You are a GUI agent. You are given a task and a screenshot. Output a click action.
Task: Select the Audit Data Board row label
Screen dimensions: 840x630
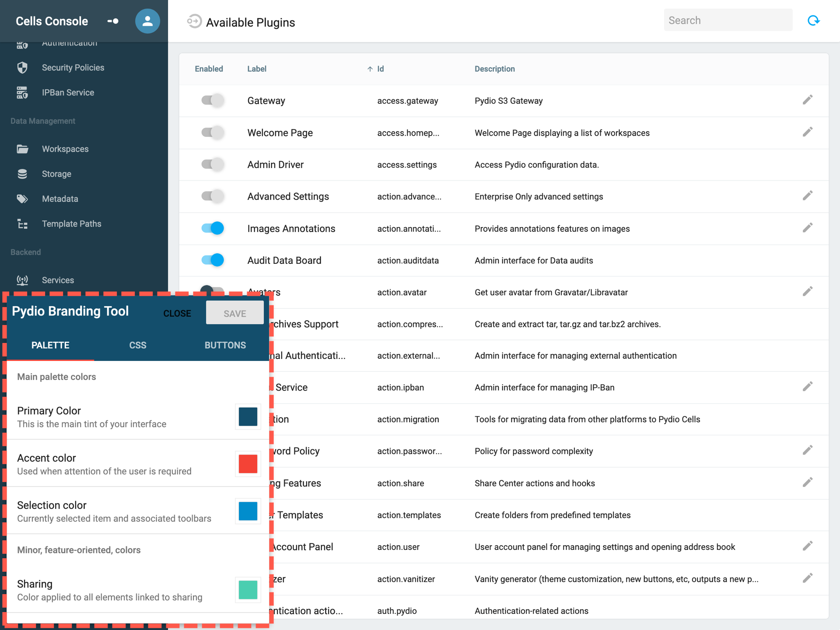tap(284, 260)
